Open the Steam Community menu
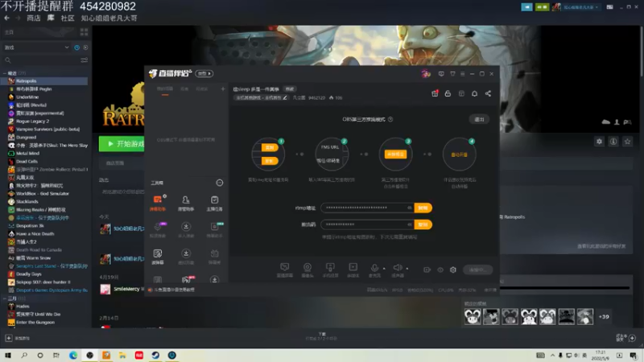Screen dimensions: 644x362 (68, 18)
